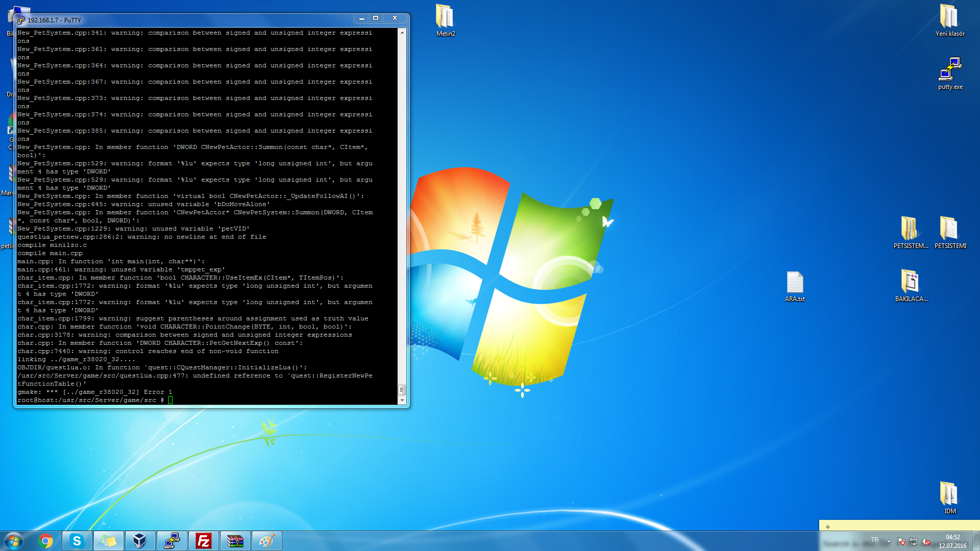The image size is (980, 551).
Task: Click the 'gmake: *** [../game_r38020_32] Error 1' line
Action: click(95, 392)
